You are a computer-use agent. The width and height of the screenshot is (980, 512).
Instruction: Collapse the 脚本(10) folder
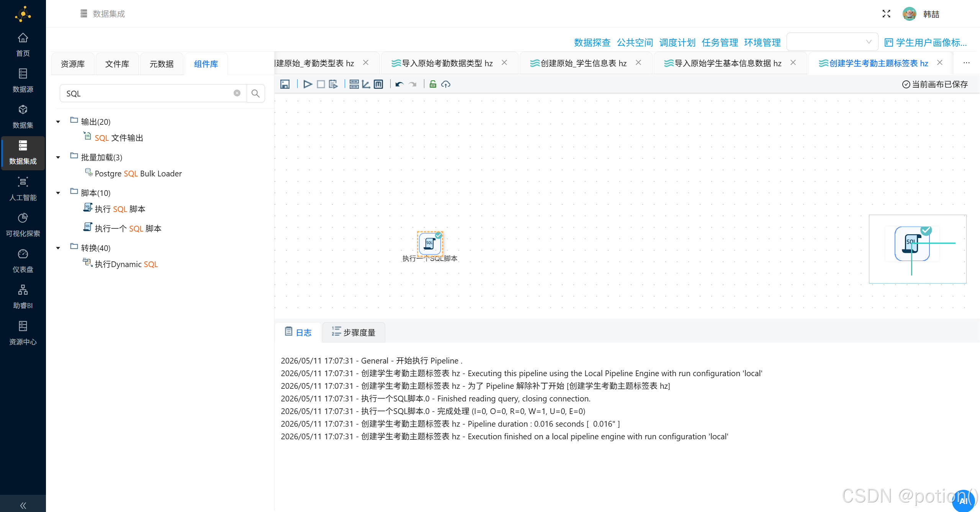(58, 193)
